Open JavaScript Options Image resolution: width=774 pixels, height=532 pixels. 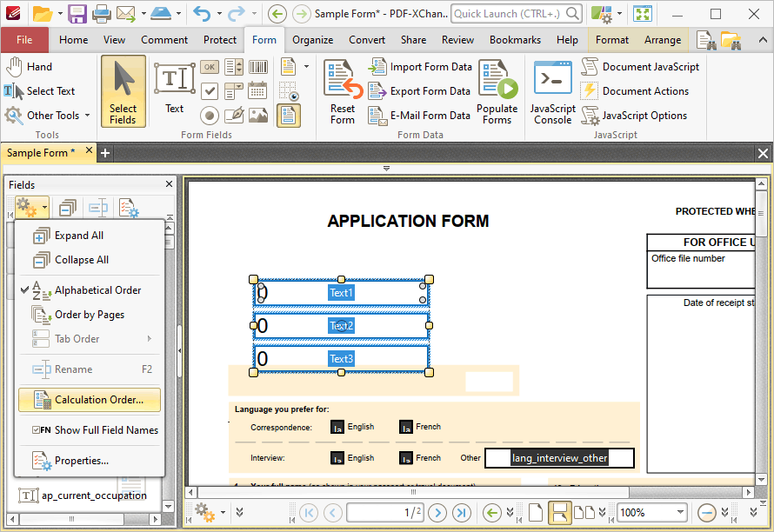(x=634, y=116)
